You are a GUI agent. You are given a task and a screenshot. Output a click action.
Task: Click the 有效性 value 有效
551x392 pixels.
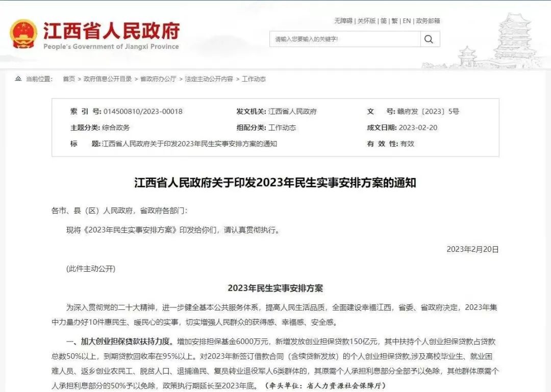(407, 144)
